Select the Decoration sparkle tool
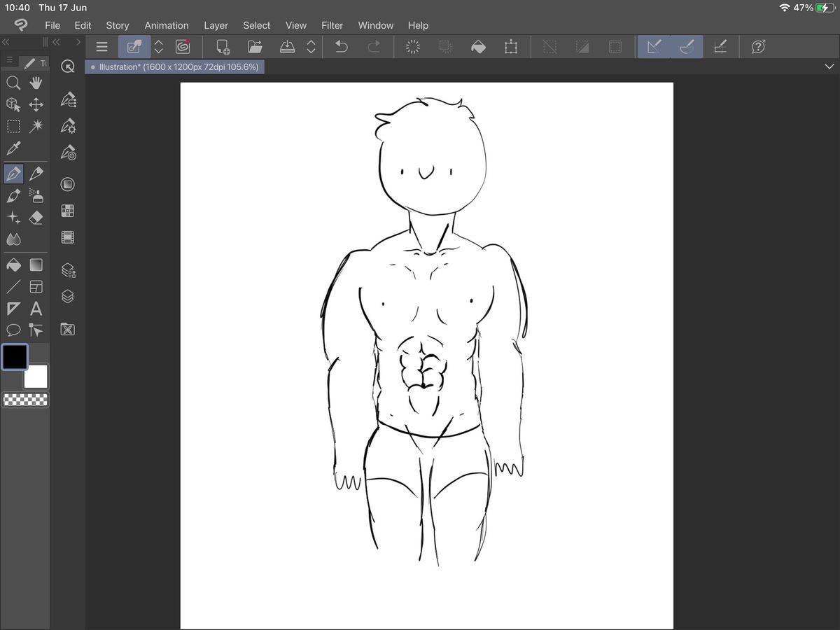Image resolution: width=840 pixels, height=630 pixels. click(x=13, y=218)
